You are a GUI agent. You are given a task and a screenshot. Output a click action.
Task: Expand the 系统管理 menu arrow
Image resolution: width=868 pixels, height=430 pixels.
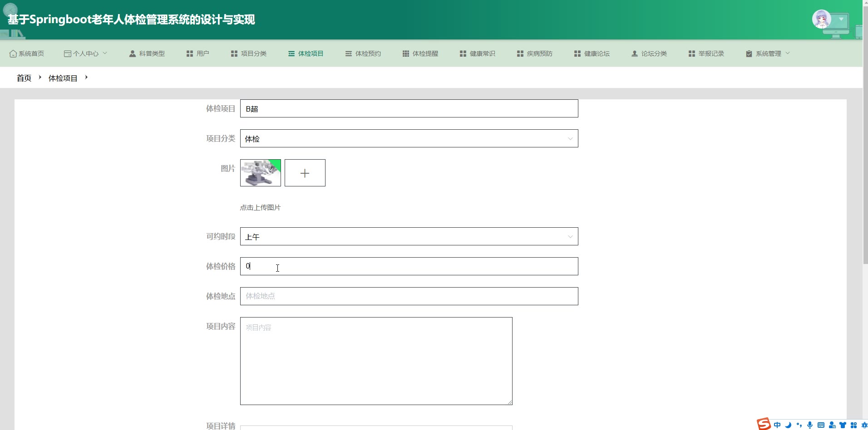point(788,53)
